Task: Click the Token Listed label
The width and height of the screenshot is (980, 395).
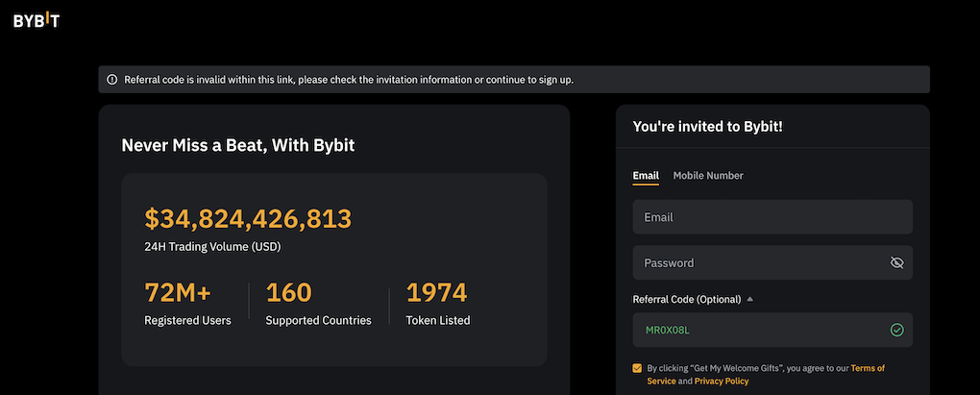Action: [438, 321]
